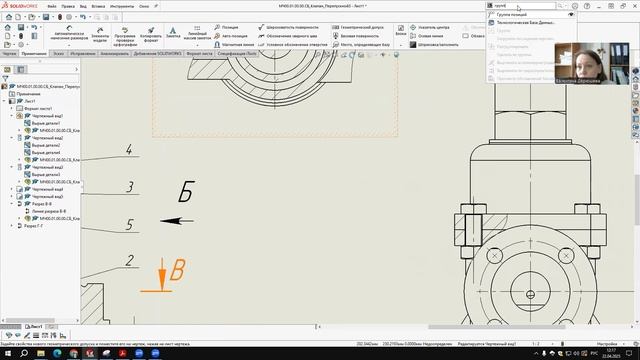Expand the feature manager panel arrow
This screenshot has width=640, height=360.
[76, 69]
